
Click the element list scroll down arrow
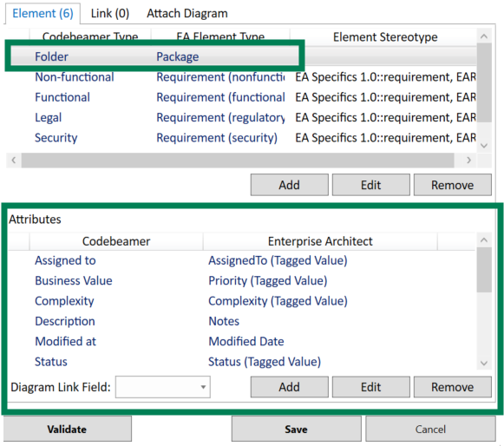click(484, 146)
